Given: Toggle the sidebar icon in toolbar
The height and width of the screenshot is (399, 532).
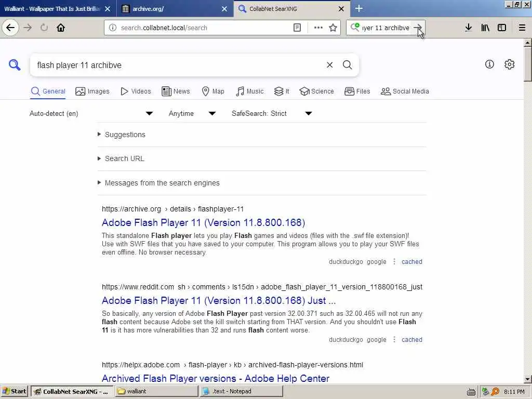Looking at the screenshot, I should click(x=502, y=28).
